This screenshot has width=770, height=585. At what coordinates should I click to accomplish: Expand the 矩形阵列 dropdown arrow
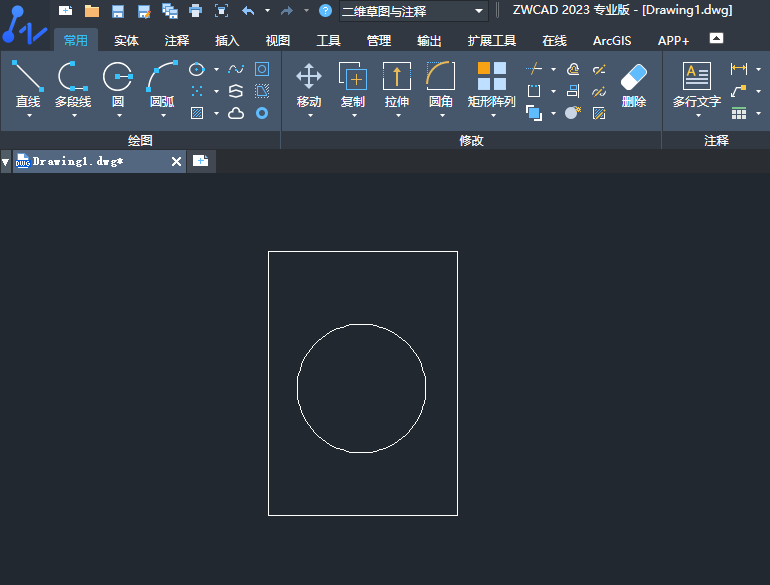click(x=493, y=115)
